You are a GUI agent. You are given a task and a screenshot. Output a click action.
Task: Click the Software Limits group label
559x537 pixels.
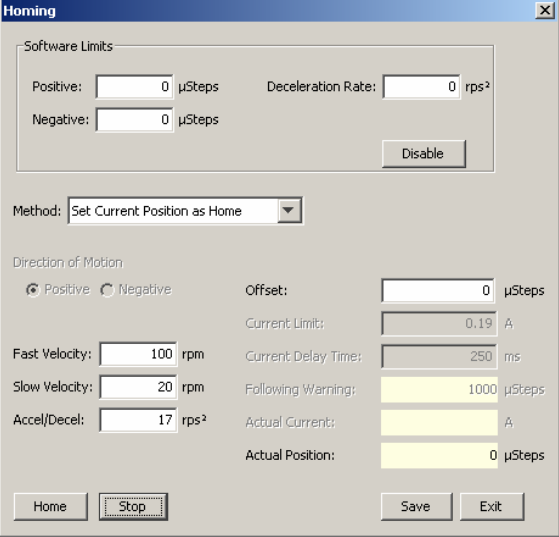point(68,46)
